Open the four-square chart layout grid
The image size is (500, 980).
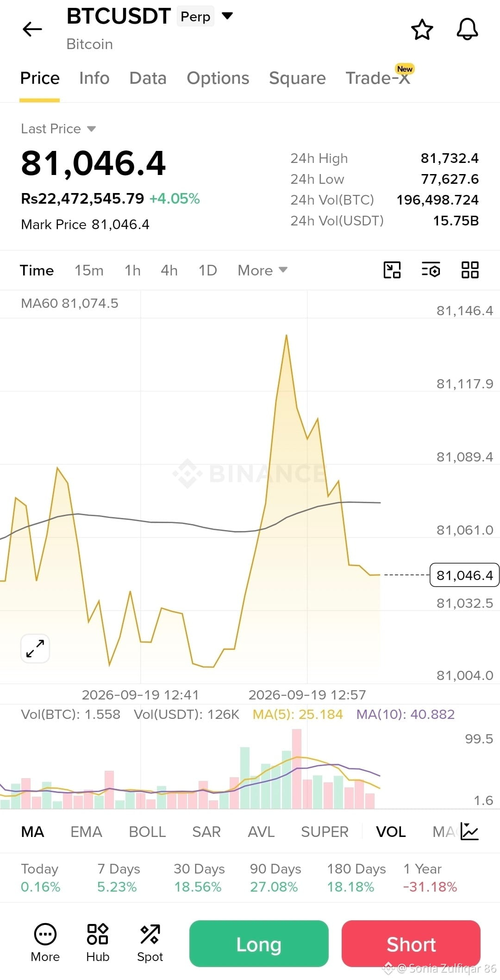470,270
